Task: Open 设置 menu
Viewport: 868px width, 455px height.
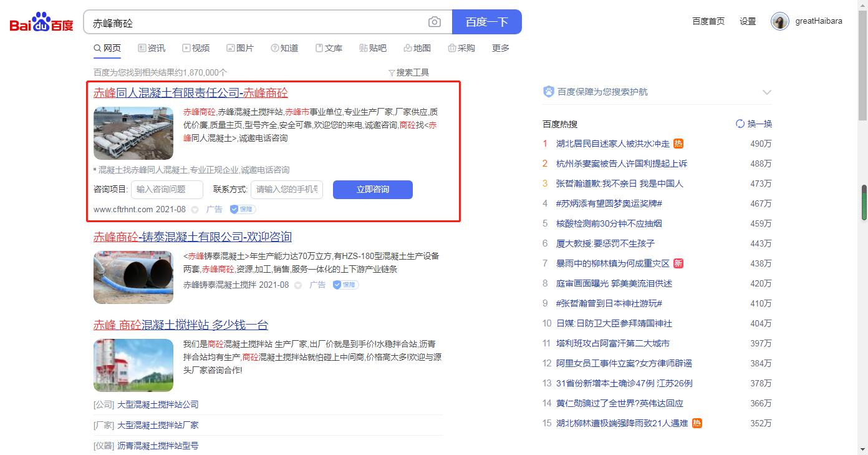Action: (x=748, y=21)
